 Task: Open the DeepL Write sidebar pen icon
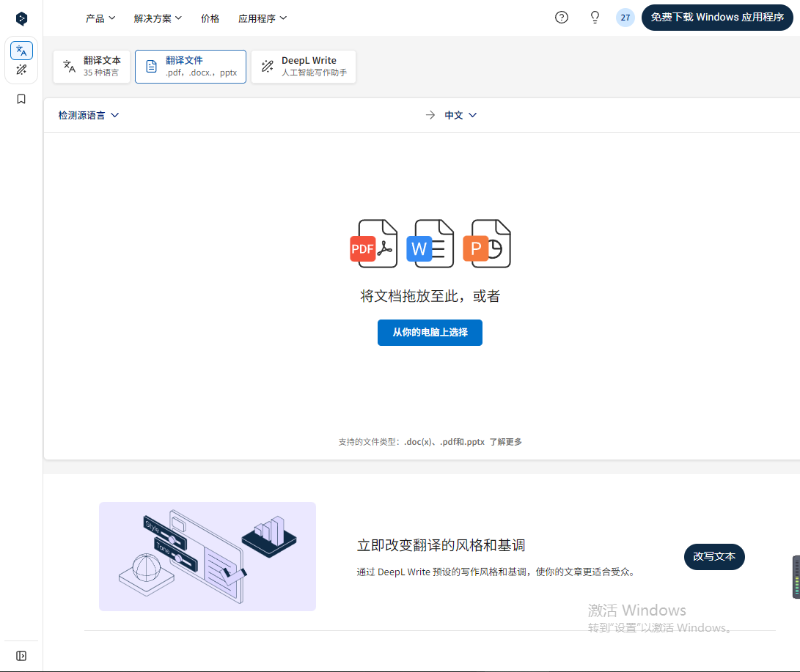pyautogui.click(x=21, y=70)
